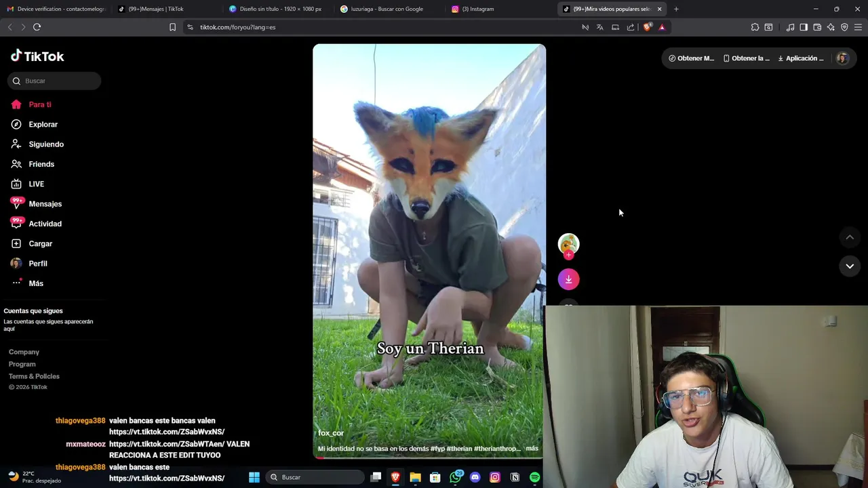Expand the Company footer section

(24, 352)
